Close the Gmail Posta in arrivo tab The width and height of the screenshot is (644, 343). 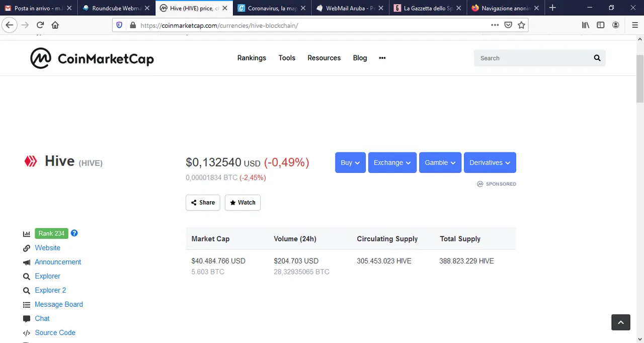(69, 8)
